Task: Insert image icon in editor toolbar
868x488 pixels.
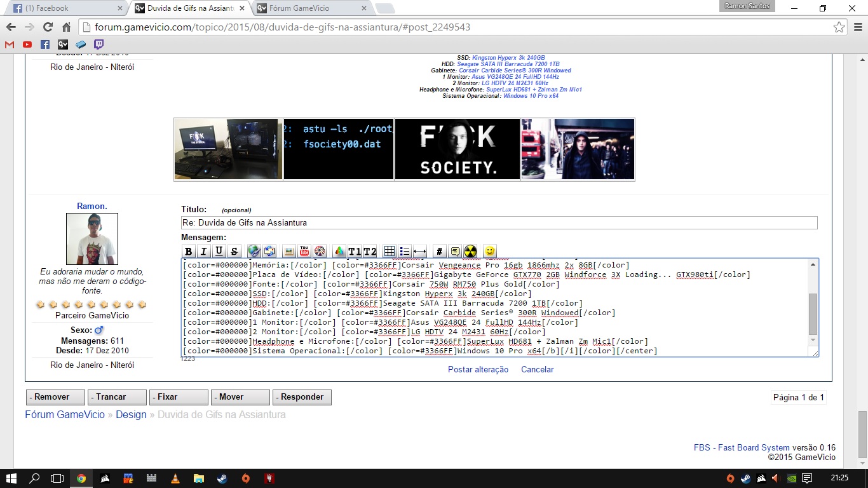Action: [x=288, y=251]
